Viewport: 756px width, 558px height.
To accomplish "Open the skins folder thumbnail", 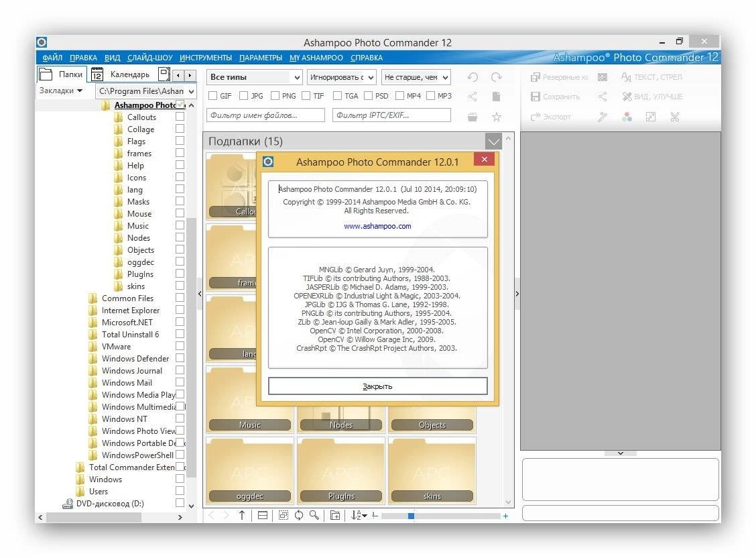I will click(x=432, y=471).
